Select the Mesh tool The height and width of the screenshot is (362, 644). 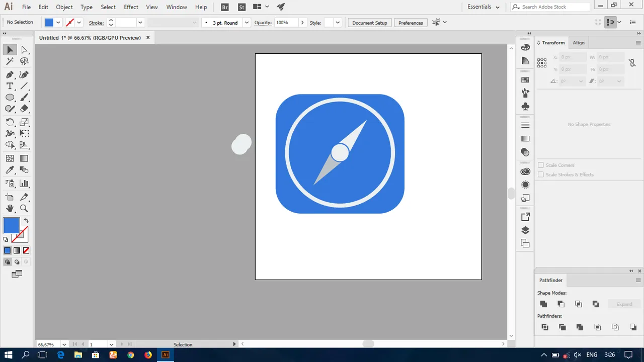[x=10, y=158]
